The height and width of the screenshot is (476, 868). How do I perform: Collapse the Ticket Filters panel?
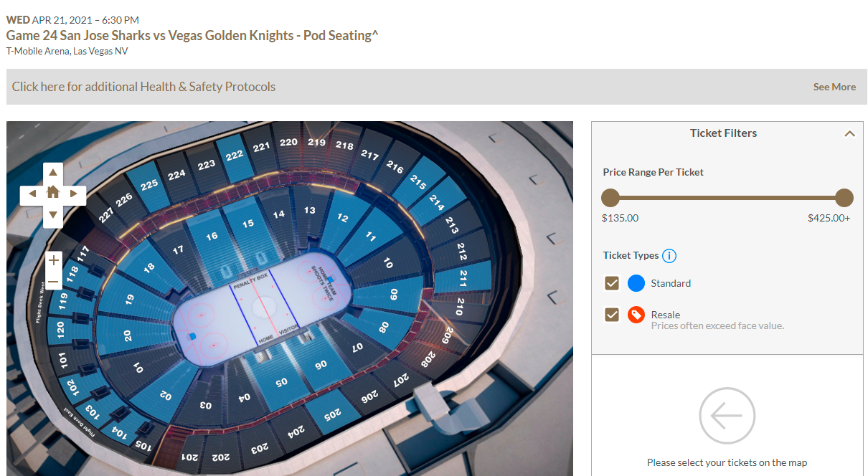tap(849, 133)
